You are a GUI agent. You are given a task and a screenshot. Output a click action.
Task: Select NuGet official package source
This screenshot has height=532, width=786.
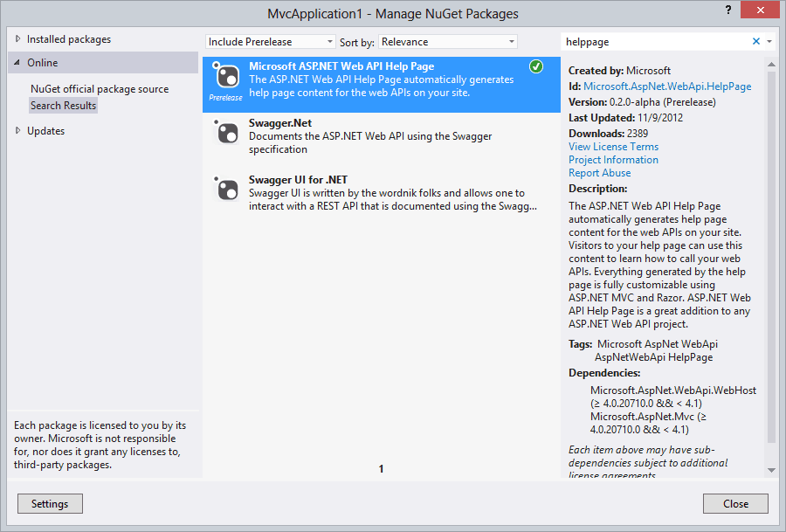100,89
